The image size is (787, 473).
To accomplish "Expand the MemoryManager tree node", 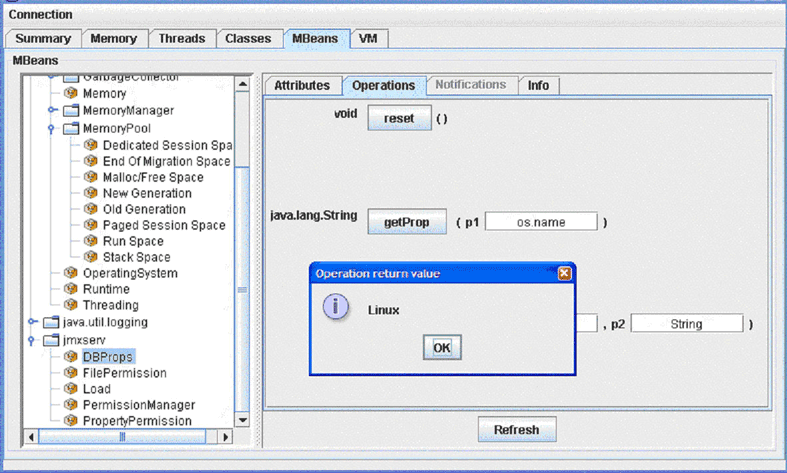I will coord(52,109).
